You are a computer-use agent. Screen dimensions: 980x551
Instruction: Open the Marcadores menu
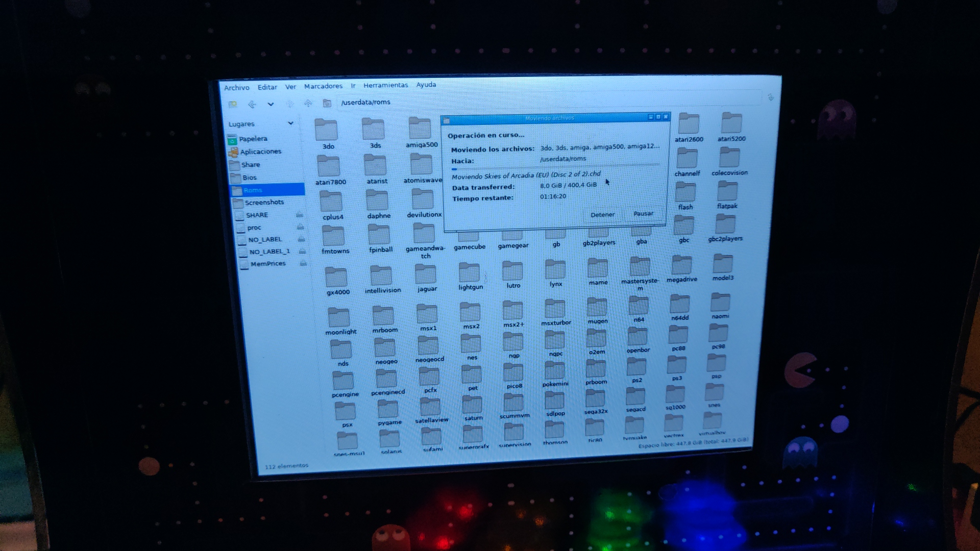tap(323, 86)
